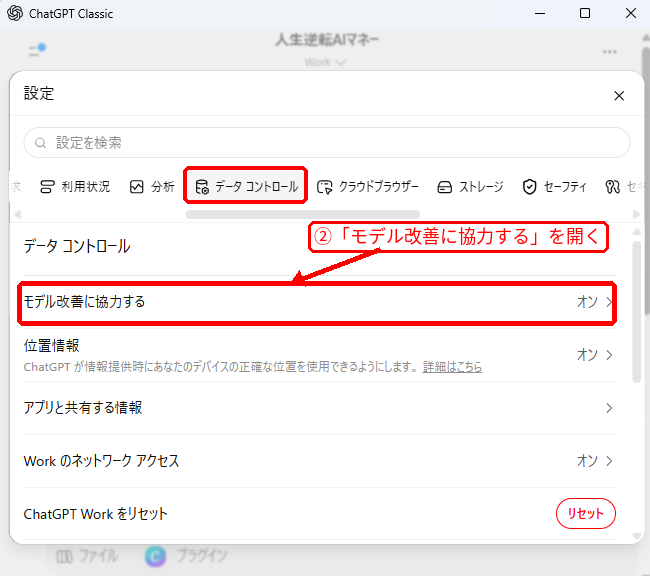This screenshot has height=576, width=650.
Task: Click the クラウドブラウザー cursor icon
Action: 325,187
